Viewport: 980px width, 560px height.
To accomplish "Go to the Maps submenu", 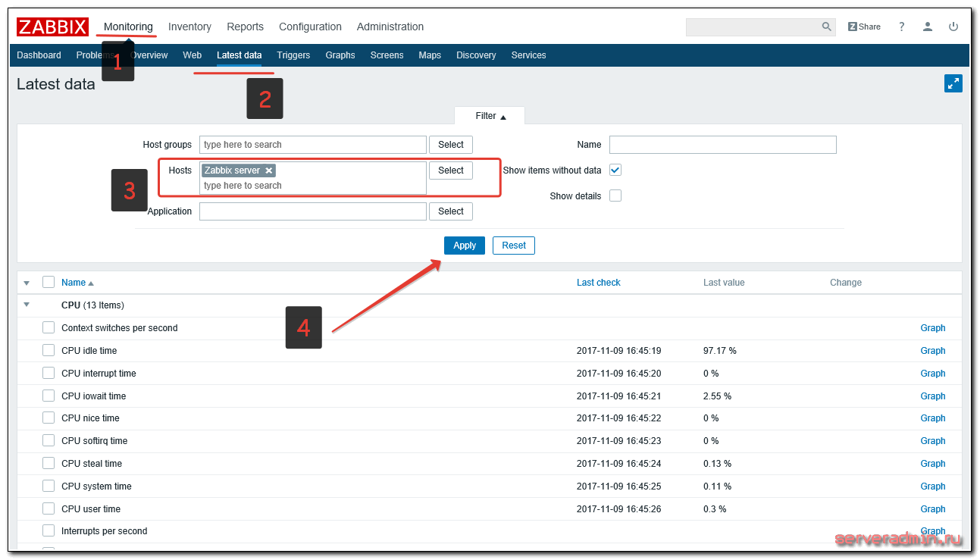I will tap(430, 55).
